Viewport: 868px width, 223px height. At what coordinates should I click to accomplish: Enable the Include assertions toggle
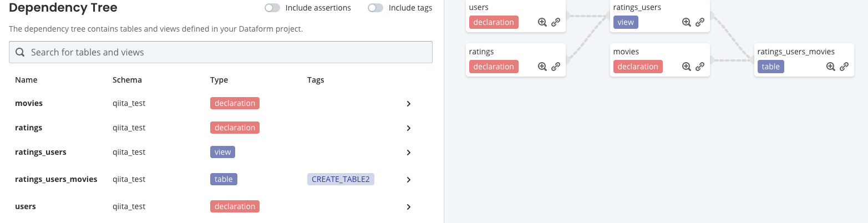tap(272, 8)
